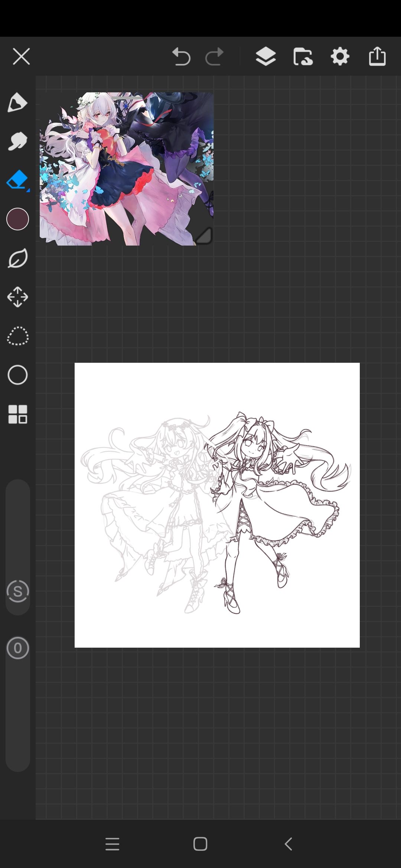This screenshot has width=401, height=868.
Task: Undo the last stroke
Action: click(182, 57)
